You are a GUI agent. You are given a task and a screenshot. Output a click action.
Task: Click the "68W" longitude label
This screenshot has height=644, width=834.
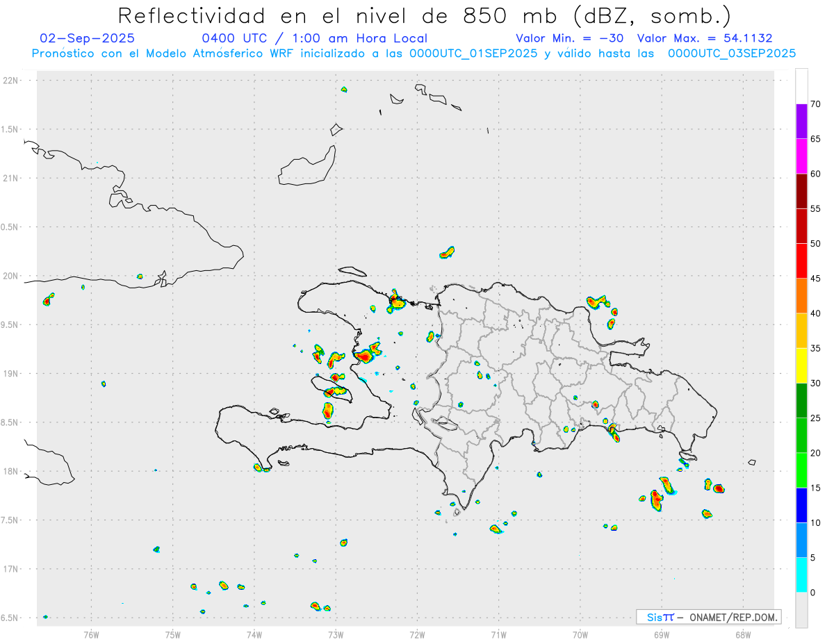coord(743,634)
